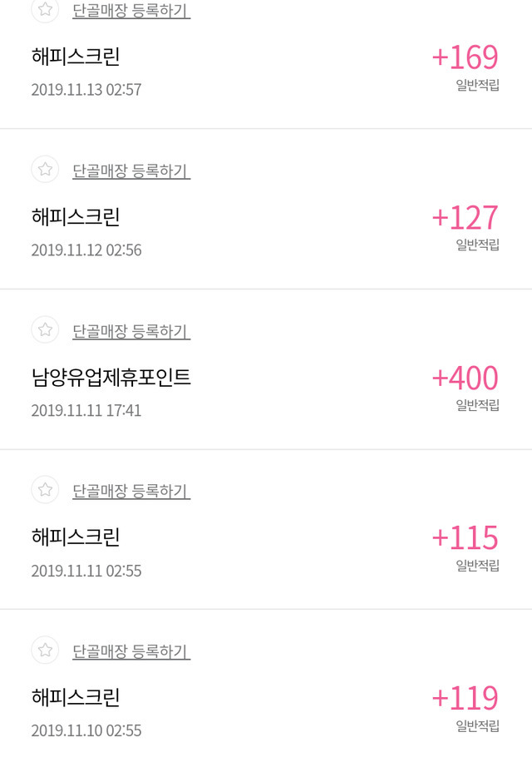Open the 해피스크린 entry dated 2019.11.13

pos(76,57)
